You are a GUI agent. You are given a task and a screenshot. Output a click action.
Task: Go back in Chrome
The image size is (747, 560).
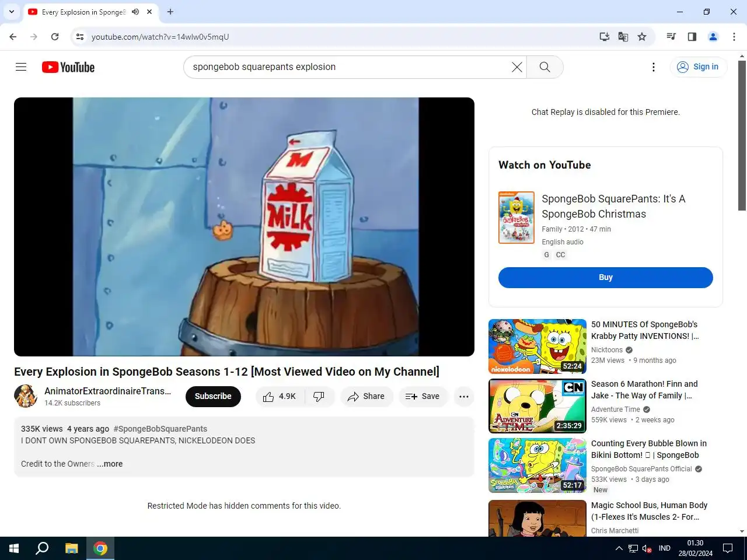pos(13,37)
